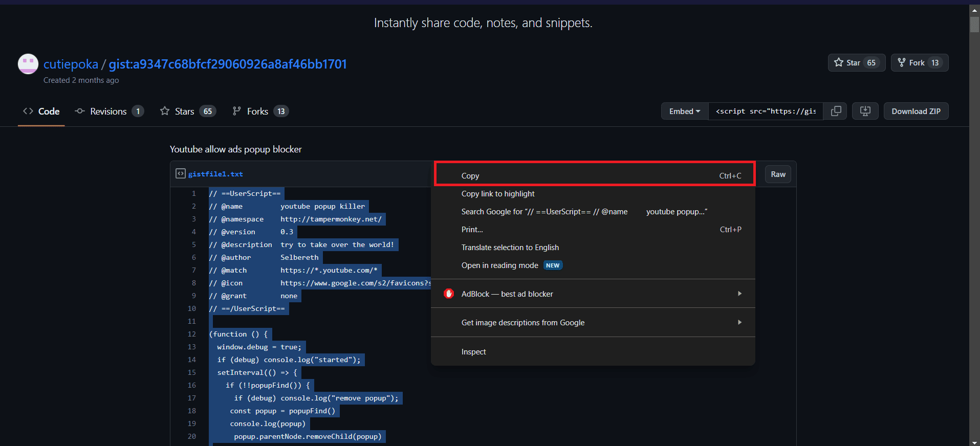Choose Print... in context menu
The width and height of the screenshot is (980, 446).
593,230
